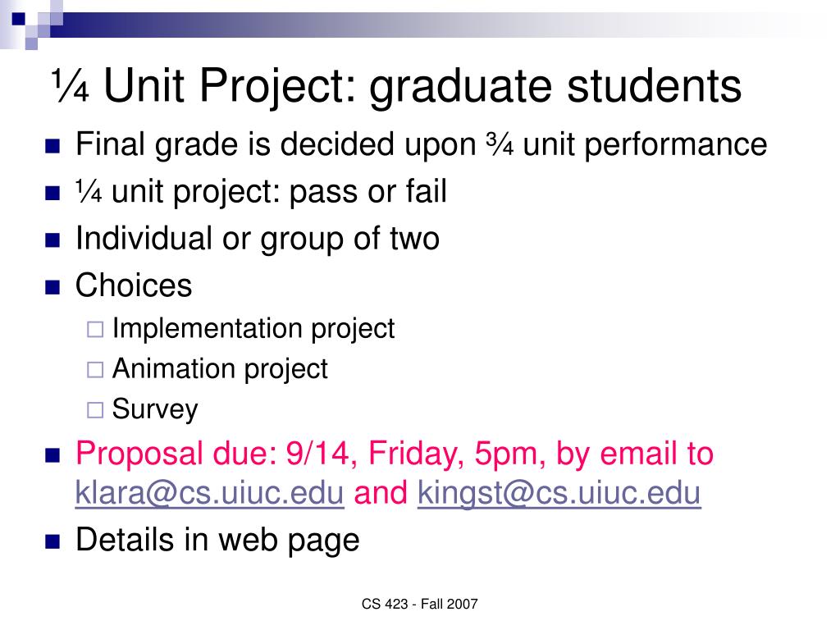The width and height of the screenshot is (840, 630).
Task: Click the bullet beside Choices
Action: (52, 288)
